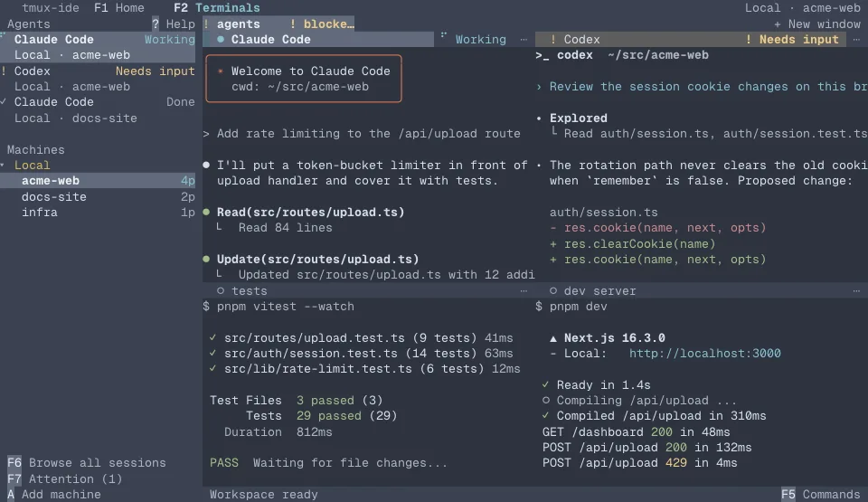Image resolution: width=868 pixels, height=502 pixels.
Task: Open the dev server pane options menu
Action: coord(856,291)
